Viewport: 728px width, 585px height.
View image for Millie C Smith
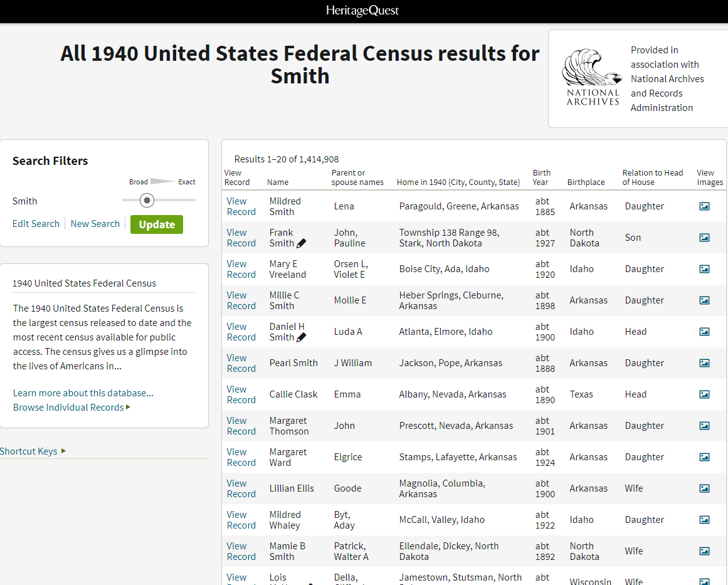[704, 300]
